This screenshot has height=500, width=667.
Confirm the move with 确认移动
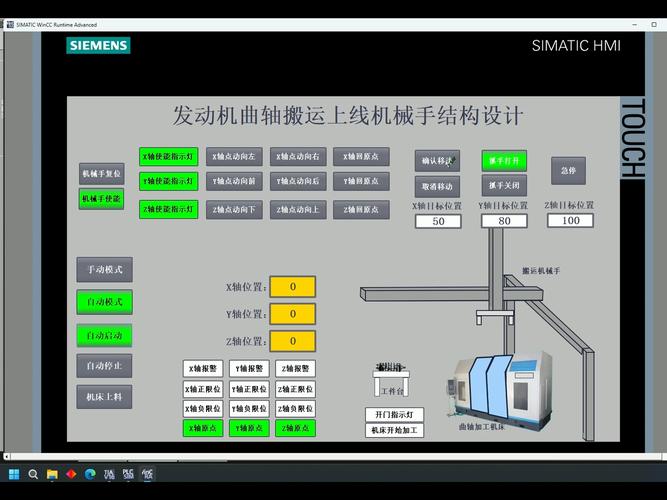pos(437,161)
